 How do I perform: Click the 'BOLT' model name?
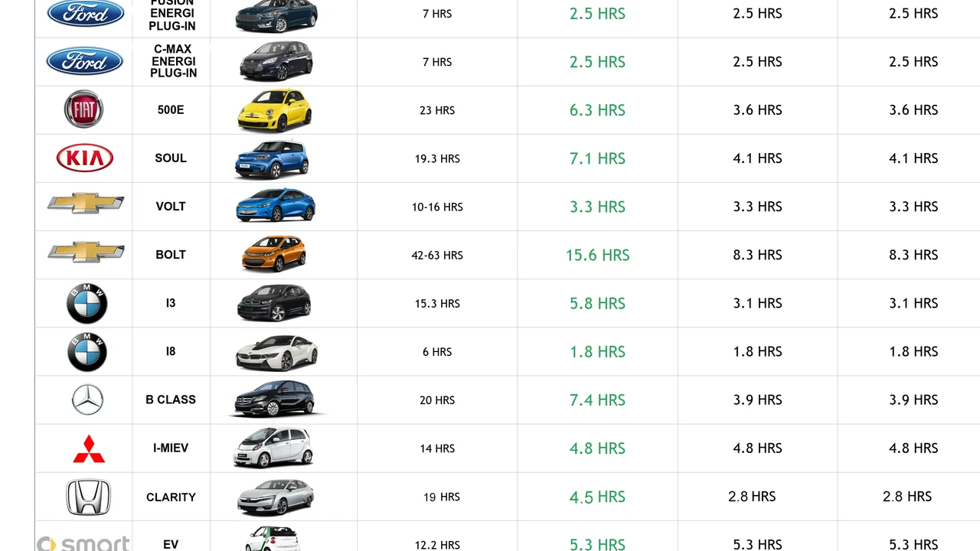(x=171, y=254)
